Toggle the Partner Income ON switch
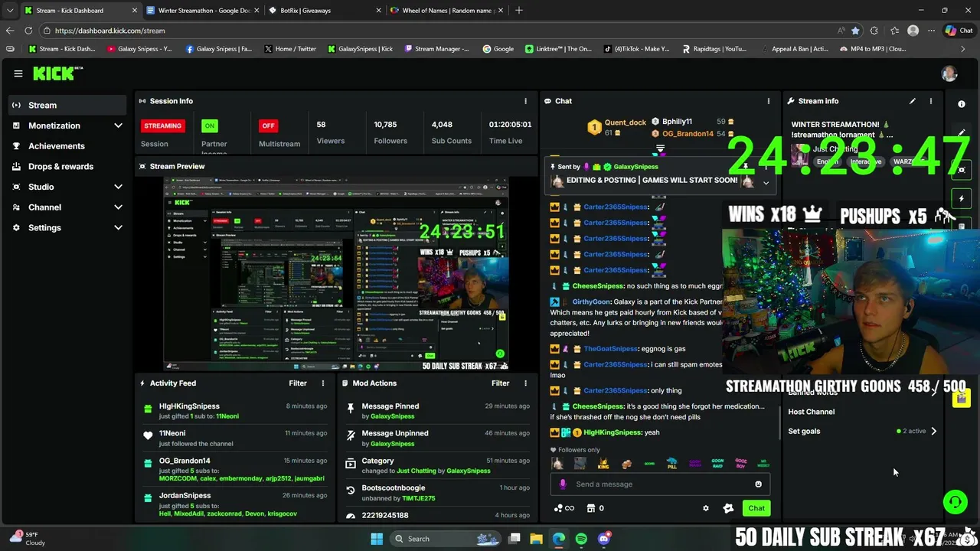The image size is (980, 551). click(x=209, y=126)
